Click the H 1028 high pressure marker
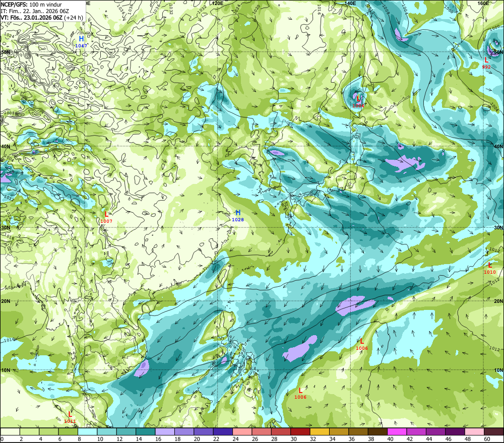The width and height of the screenshot is (504, 443). (238, 216)
